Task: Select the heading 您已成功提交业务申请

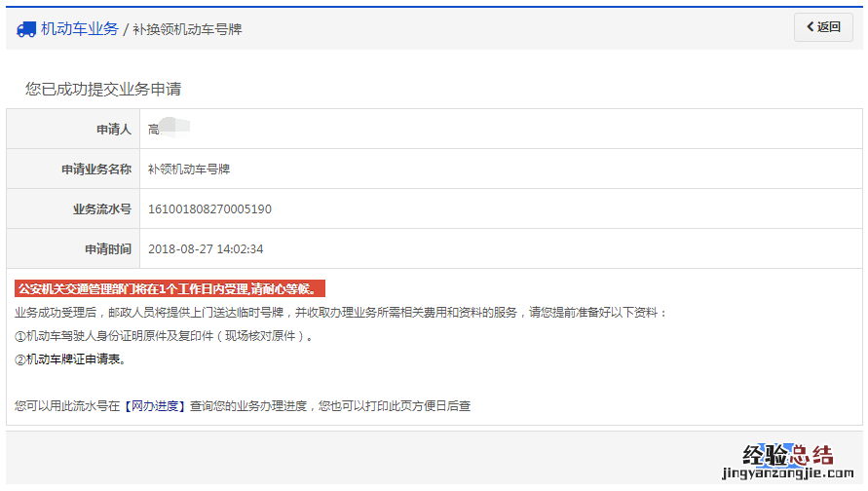Action: pyautogui.click(x=103, y=89)
